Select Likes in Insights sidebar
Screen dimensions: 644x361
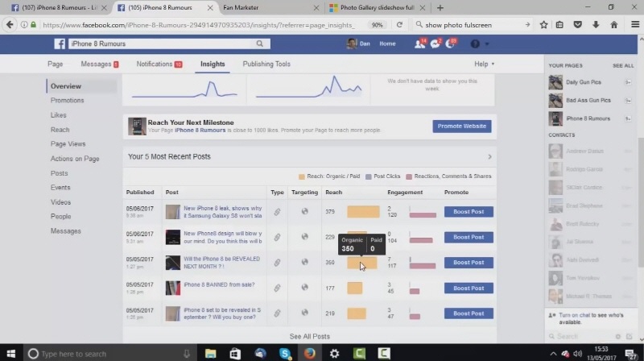[58, 115]
